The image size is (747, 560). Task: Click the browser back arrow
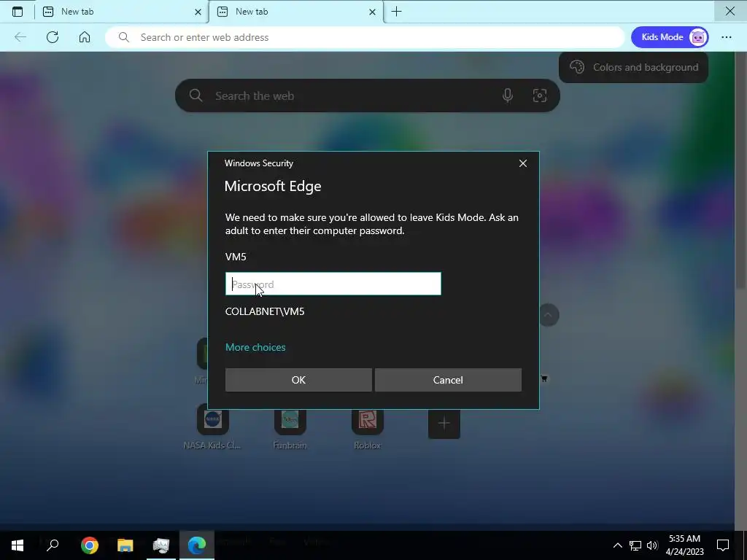point(20,37)
